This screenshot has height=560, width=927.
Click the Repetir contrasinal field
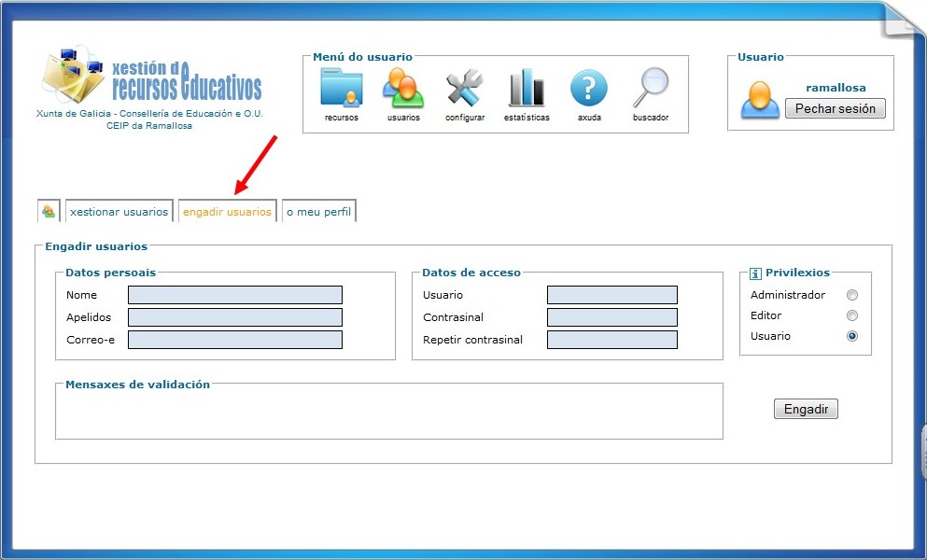pos(611,340)
